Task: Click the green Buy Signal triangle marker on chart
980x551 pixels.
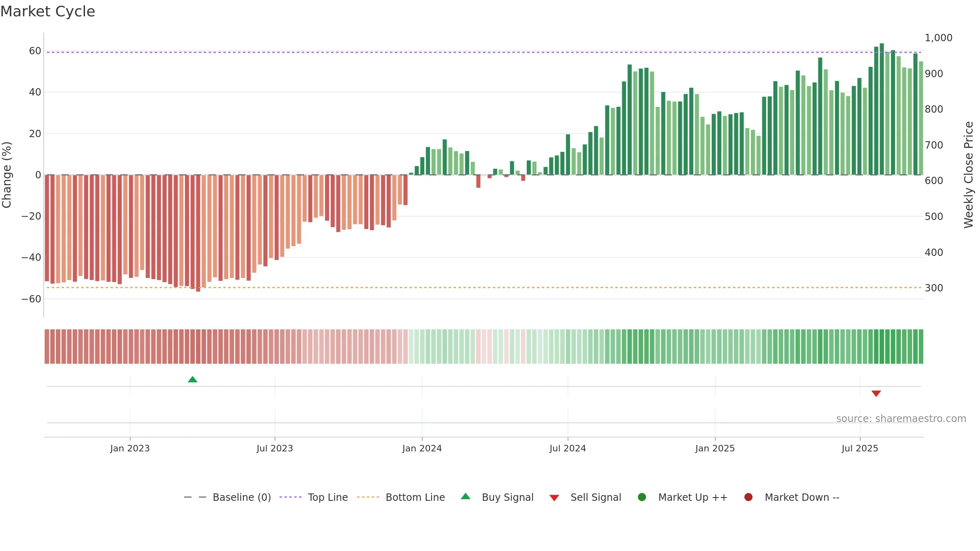Action: [x=192, y=380]
